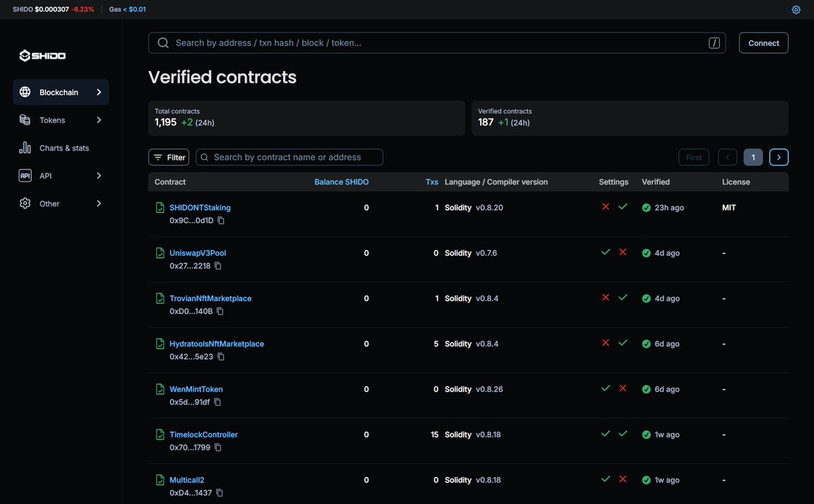Click verified contract icon beside WenMintToken
Viewport: 814px width, 504px height.
coord(160,389)
